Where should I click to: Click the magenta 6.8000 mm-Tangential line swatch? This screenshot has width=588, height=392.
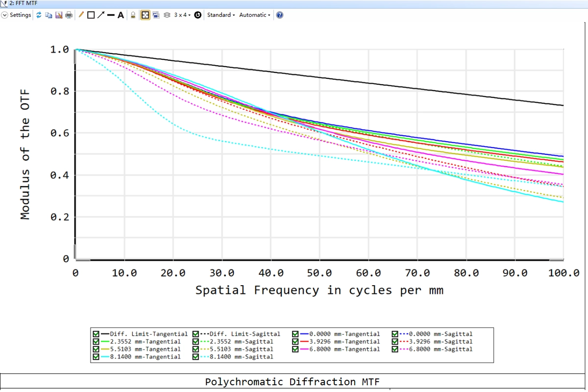[x=307, y=349]
